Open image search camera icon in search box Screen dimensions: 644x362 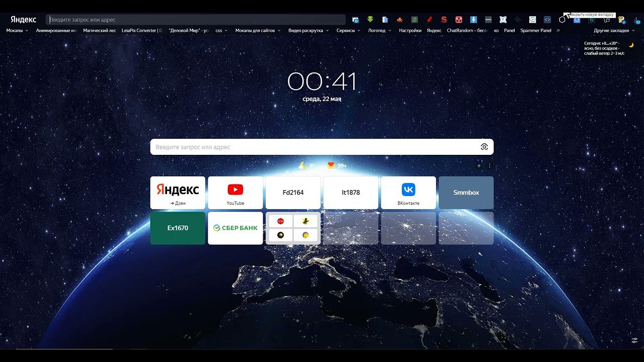tap(484, 147)
